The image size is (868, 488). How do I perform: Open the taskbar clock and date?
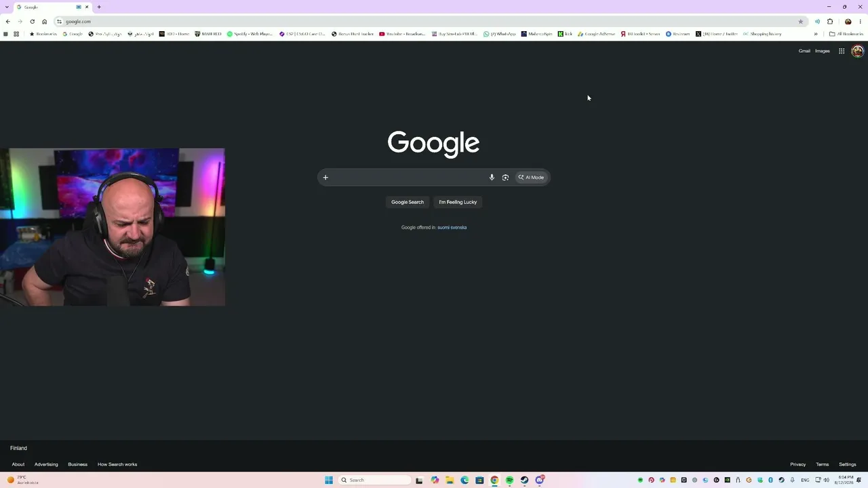click(844, 480)
